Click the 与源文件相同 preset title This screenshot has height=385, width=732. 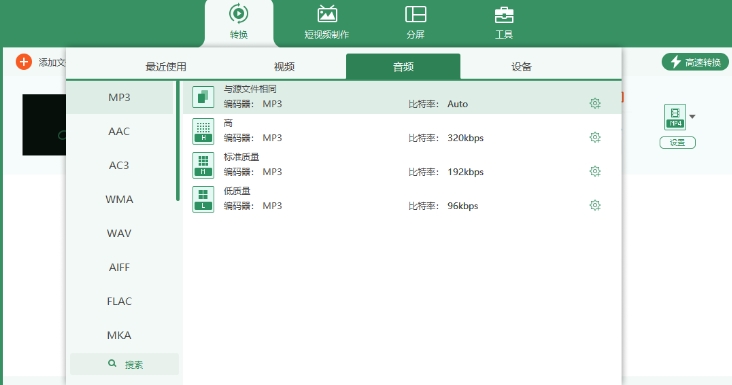click(x=250, y=89)
